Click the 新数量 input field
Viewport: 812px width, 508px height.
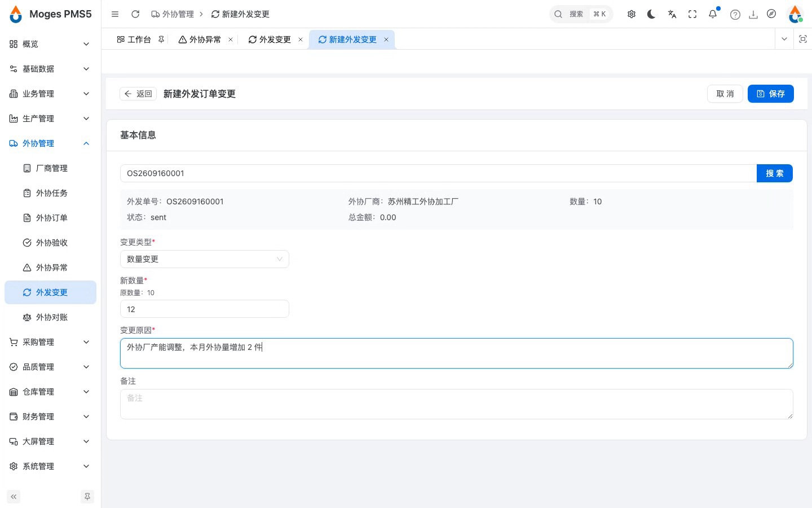click(x=205, y=309)
